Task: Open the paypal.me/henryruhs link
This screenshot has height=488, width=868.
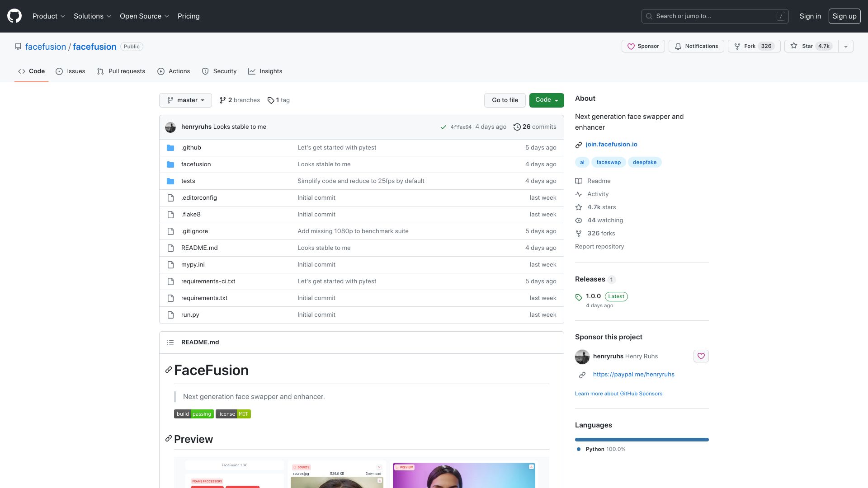Action: click(x=633, y=375)
